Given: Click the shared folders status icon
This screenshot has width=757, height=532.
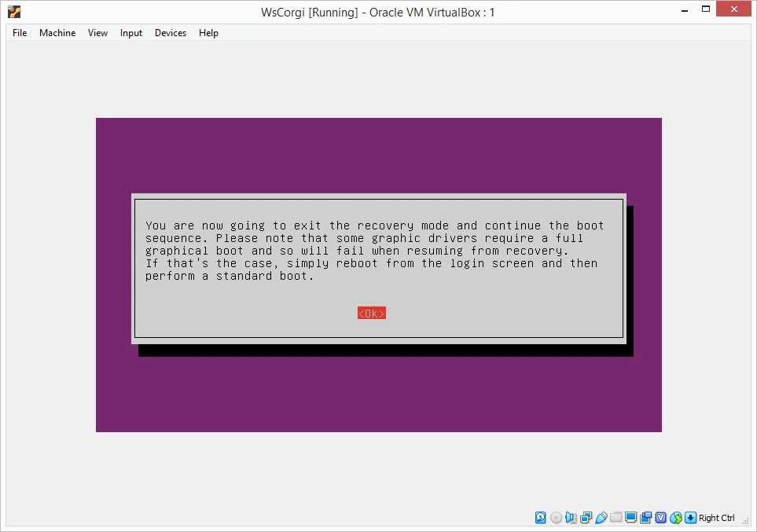Looking at the screenshot, I should click(616, 518).
